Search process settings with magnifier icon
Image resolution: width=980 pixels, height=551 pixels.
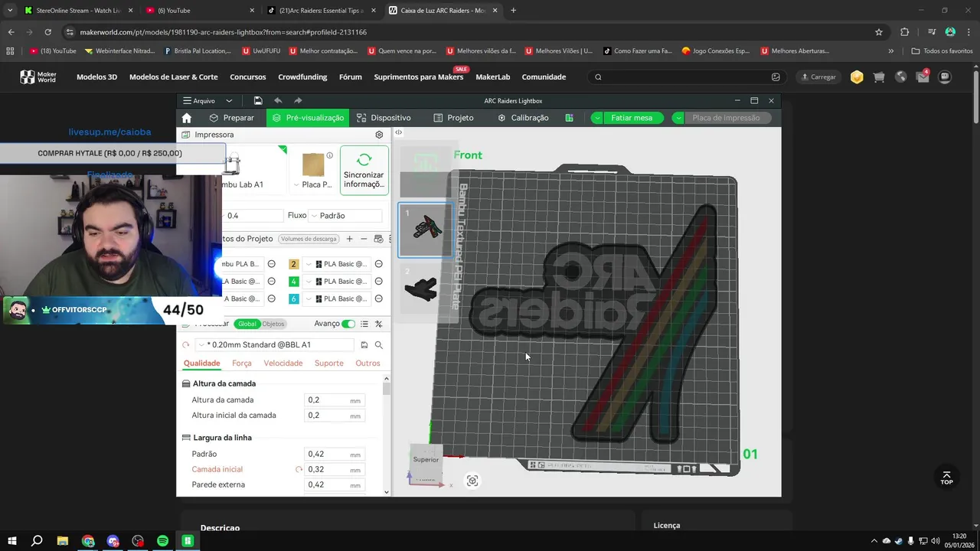(378, 345)
